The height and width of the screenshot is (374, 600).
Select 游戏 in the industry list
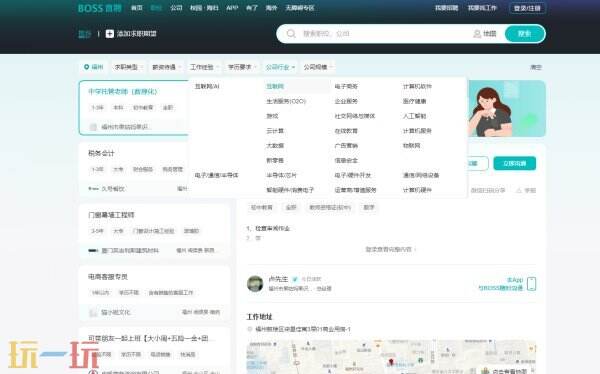272,116
